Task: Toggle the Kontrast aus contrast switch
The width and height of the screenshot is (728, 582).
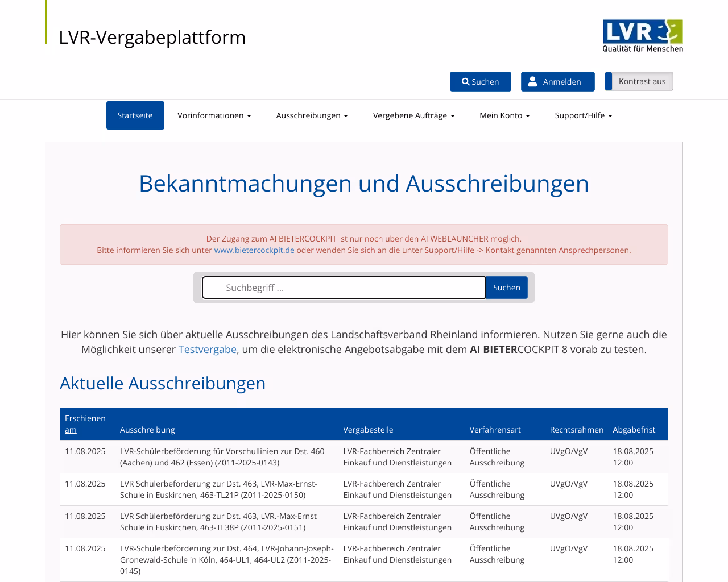Action: (x=639, y=81)
